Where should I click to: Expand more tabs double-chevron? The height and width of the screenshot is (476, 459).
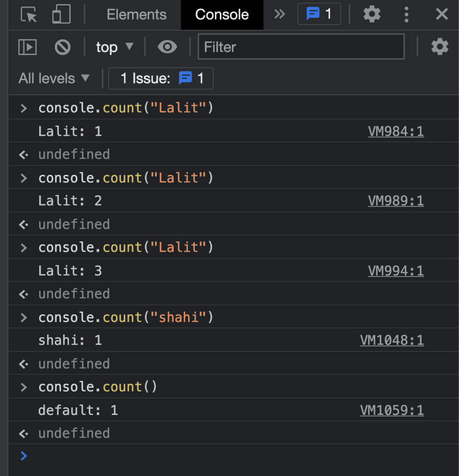click(x=280, y=14)
